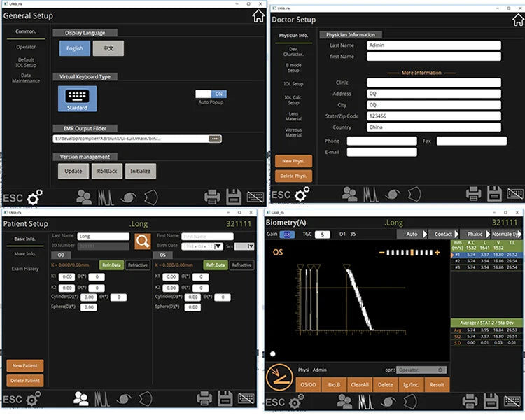
Task: Open the Birth Date dropdown
Action: click(218, 246)
